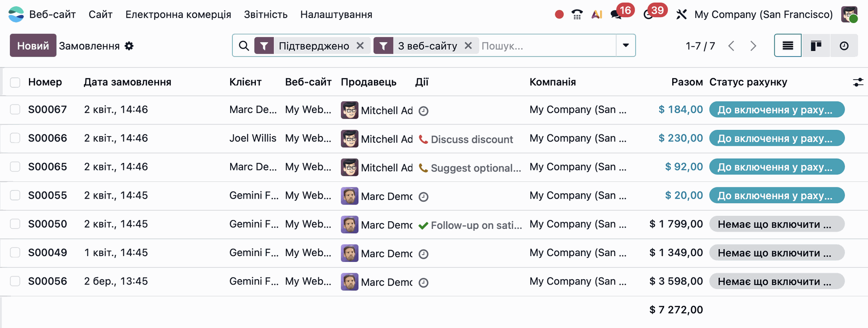This screenshot has width=868, height=328.
Task: Remove the Підтверджено filter
Action: [x=360, y=46]
